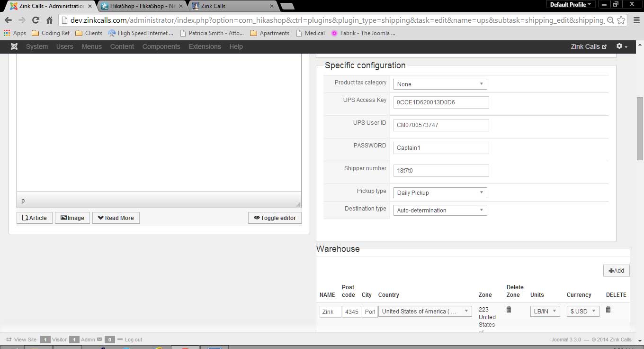This screenshot has width=644, height=349.
Task: Click the UPS User ID field
Action: tap(441, 125)
